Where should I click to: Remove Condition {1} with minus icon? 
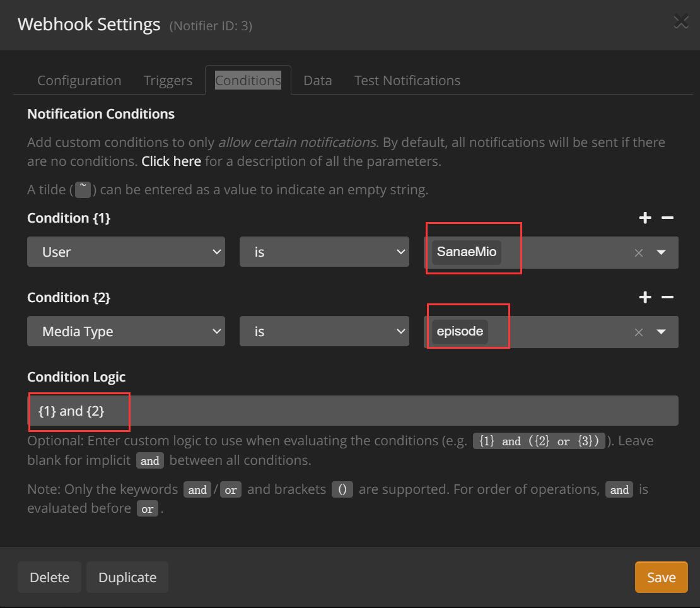click(x=667, y=218)
